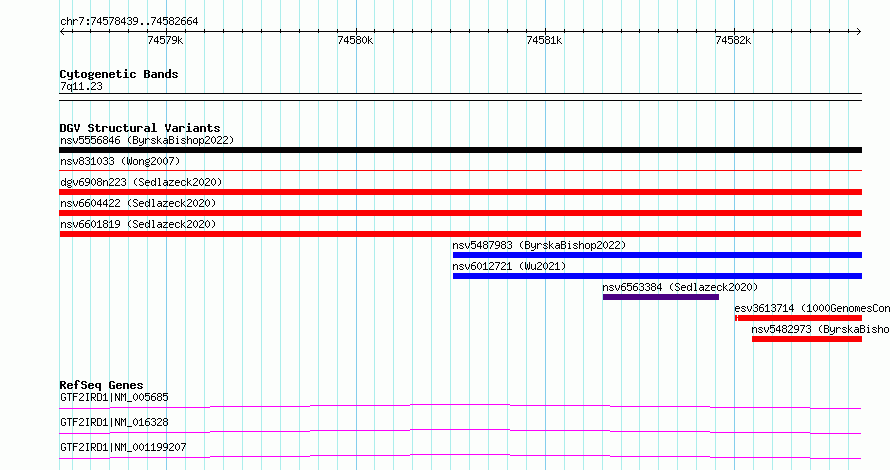This screenshot has width=890, height=470.
Task: Click the red esv3613714 variant bar
Action: pos(798,318)
